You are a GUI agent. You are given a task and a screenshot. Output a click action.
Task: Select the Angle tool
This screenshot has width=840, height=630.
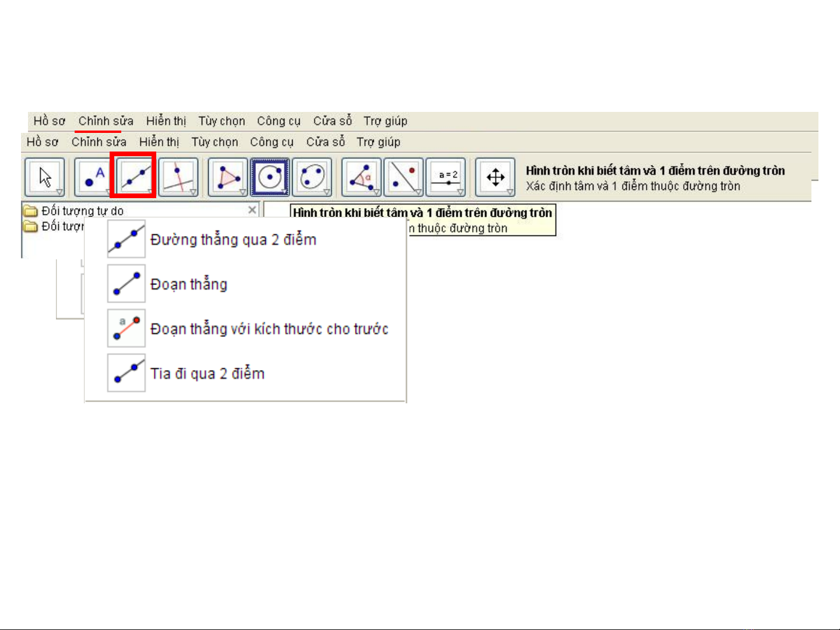point(361,177)
